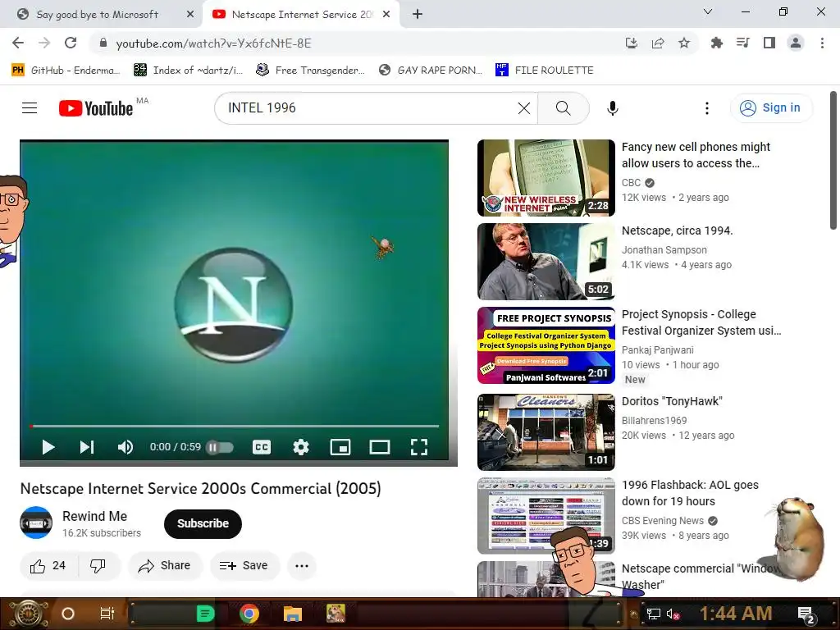
Task: Click the CBC channel name
Action: click(631, 183)
